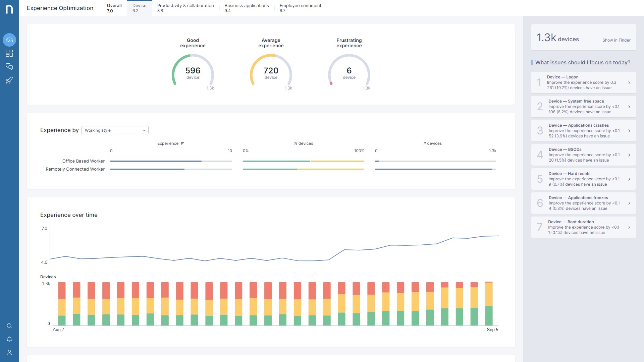Open the user account icon
This screenshot has width=644, height=362.
(x=9, y=353)
